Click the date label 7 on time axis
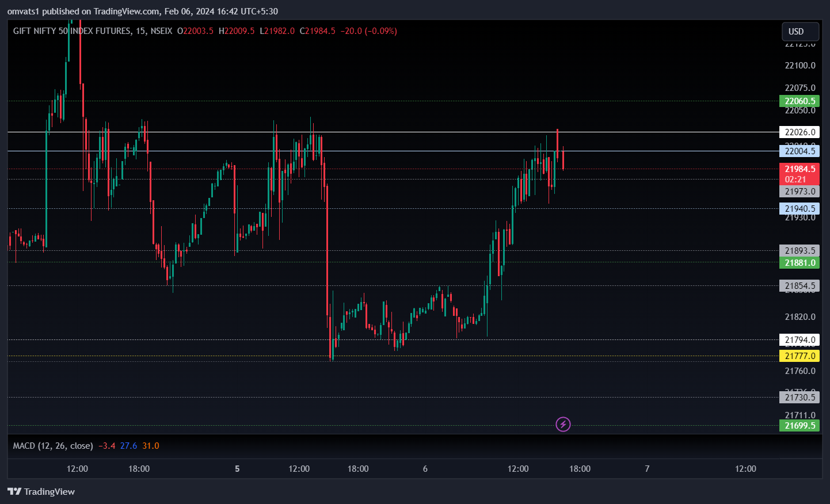The height and width of the screenshot is (504, 830). point(647,469)
